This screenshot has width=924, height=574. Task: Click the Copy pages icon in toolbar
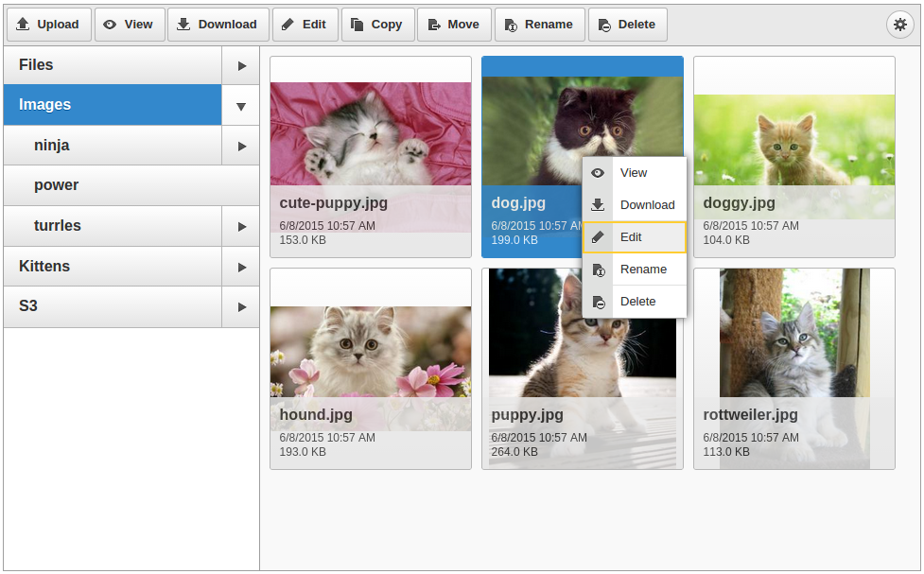click(357, 25)
